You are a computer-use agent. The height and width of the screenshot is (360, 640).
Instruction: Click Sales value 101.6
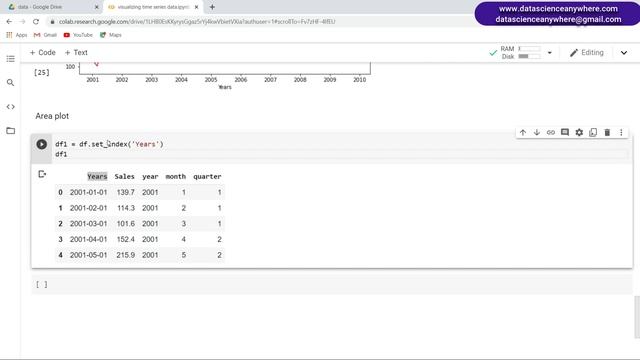[126, 224]
